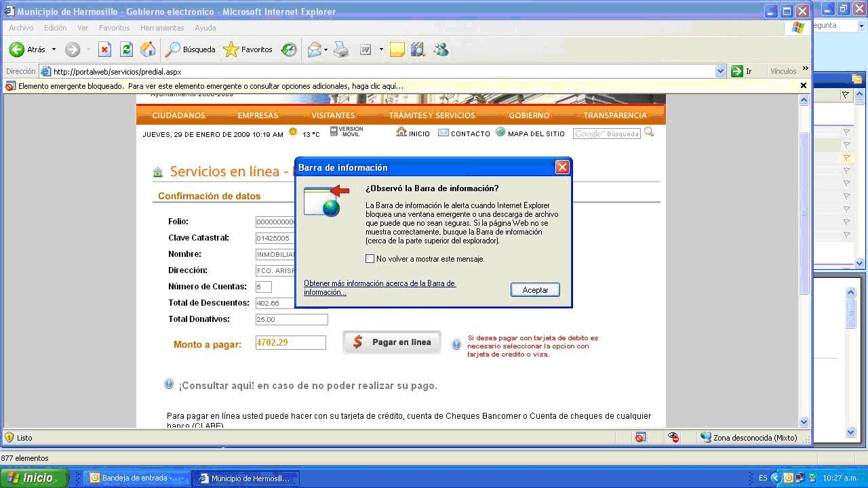Click the Monto a pagar field

coord(290,343)
